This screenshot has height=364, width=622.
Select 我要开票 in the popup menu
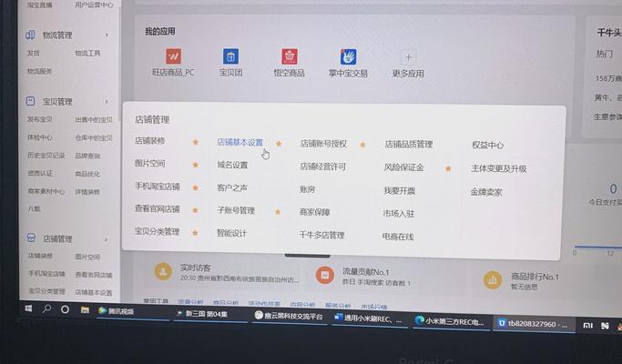(399, 191)
